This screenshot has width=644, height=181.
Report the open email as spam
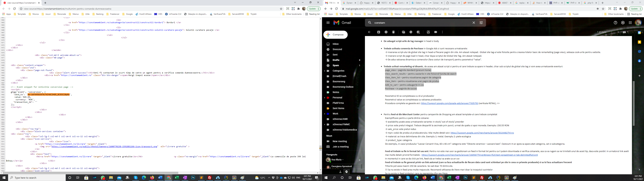(x=386, y=32)
